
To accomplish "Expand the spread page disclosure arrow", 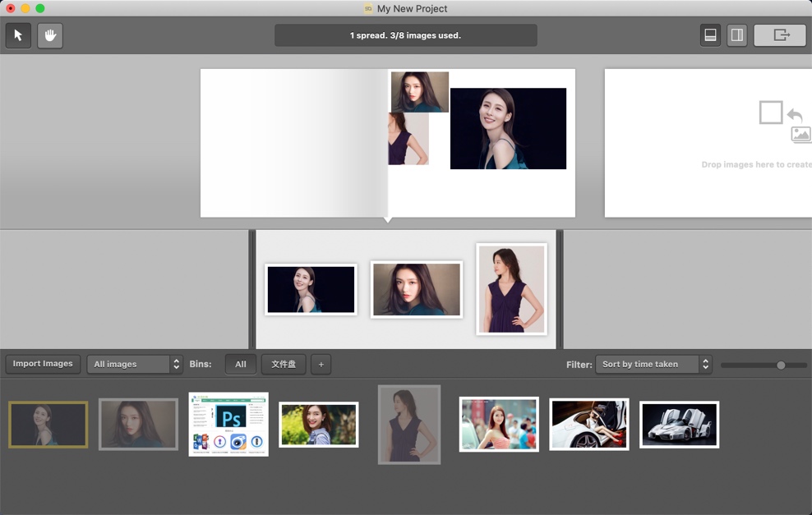I will click(x=387, y=218).
